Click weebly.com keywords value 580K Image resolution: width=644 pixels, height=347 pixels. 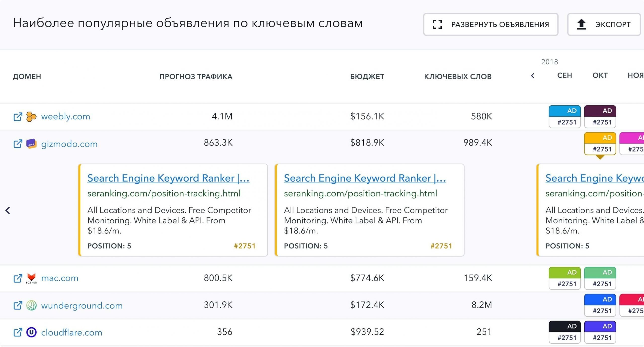[481, 116]
